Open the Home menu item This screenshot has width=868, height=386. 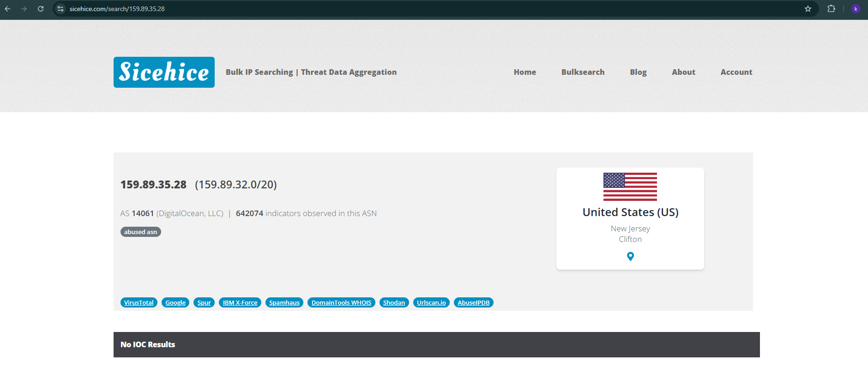tap(525, 72)
